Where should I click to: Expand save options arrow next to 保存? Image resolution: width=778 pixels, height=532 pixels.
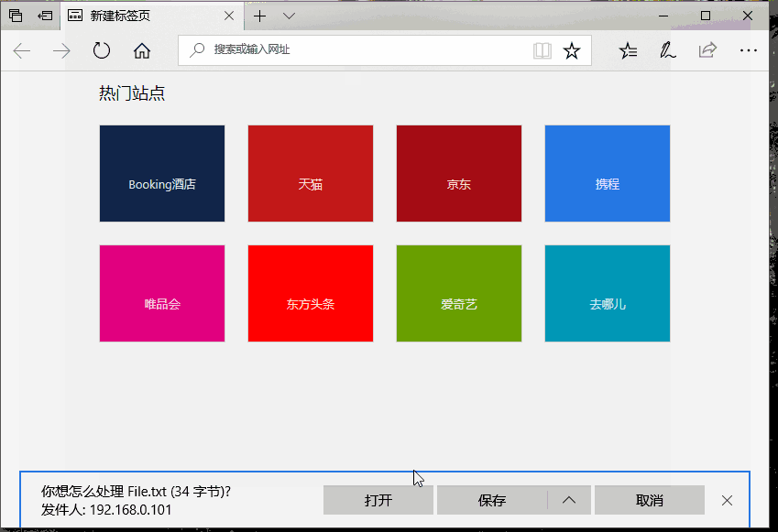pos(569,500)
